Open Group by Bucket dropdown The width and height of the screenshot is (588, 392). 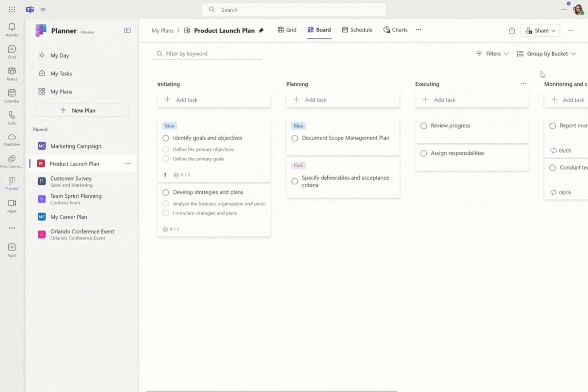(546, 54)
